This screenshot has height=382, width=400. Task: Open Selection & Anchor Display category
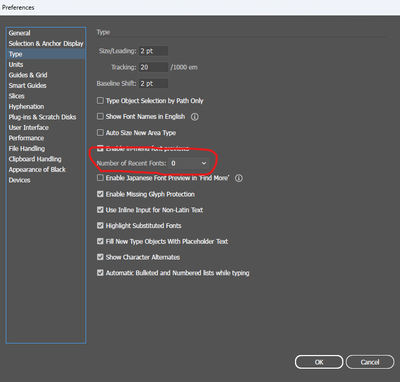(46, 44)
